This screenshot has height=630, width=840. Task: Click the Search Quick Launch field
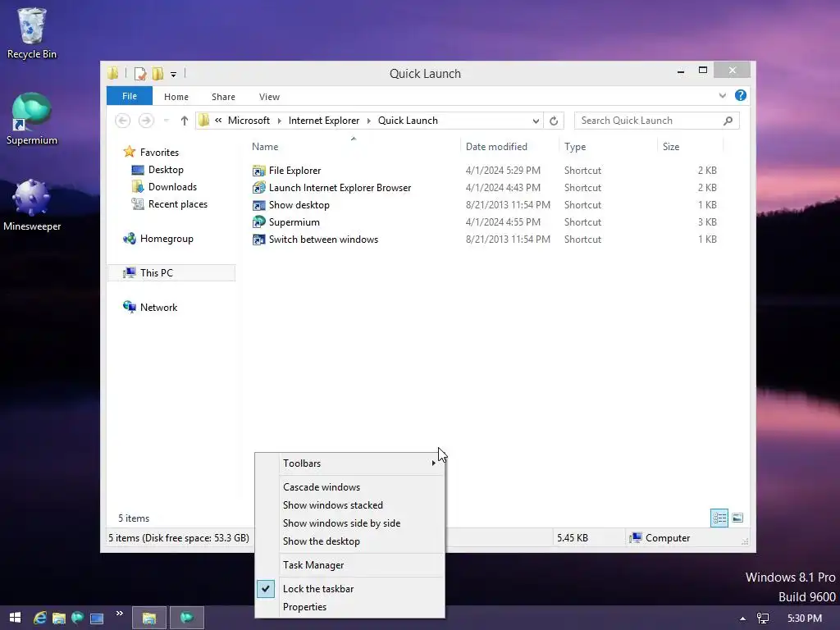point(656,121)
